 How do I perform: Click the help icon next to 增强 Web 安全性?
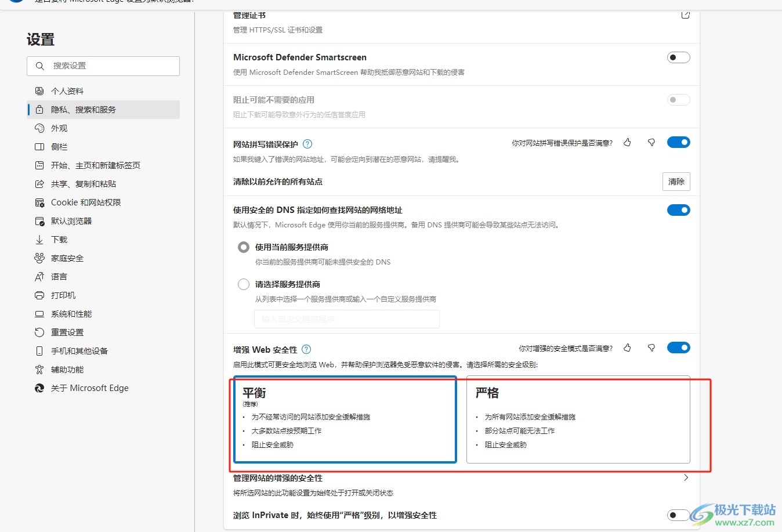point(306,349)
